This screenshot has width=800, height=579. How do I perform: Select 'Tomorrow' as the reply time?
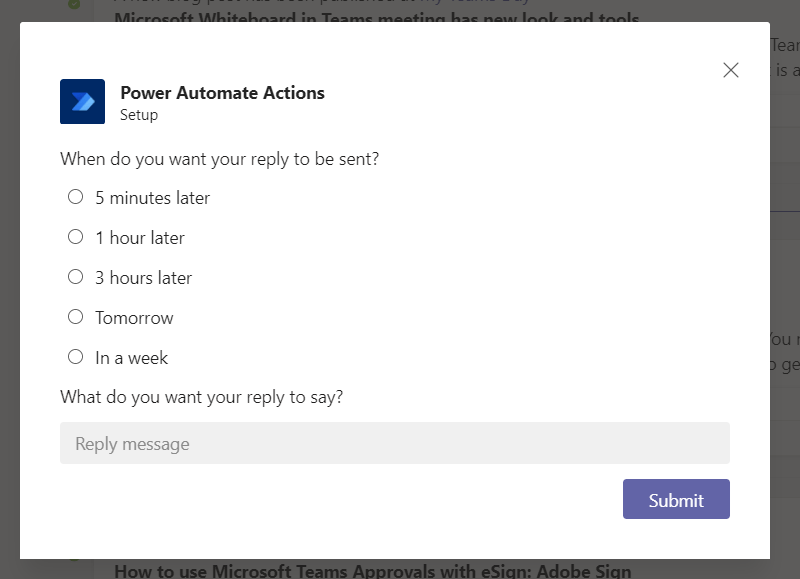pos(75,317)
